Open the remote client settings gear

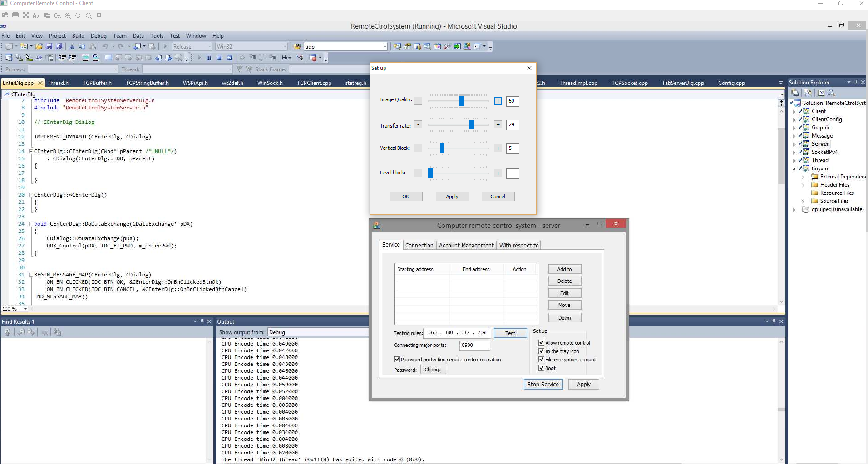click(99, 15)
